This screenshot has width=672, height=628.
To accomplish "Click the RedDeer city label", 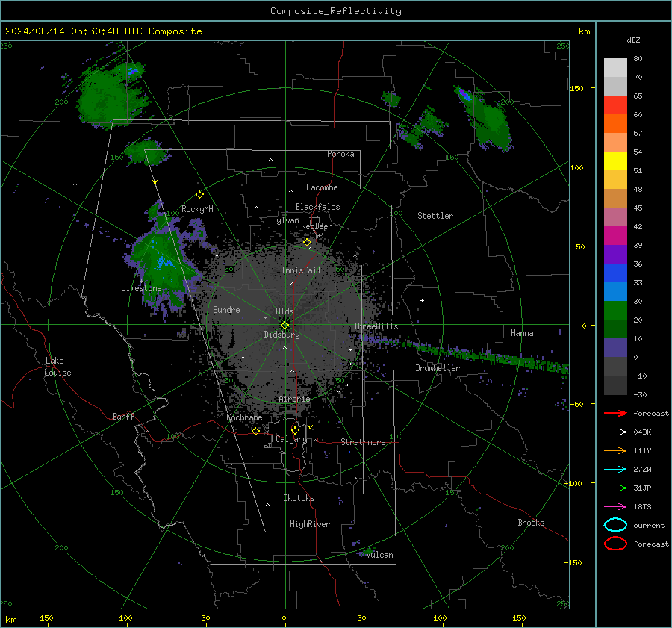I will pos(317,226).
